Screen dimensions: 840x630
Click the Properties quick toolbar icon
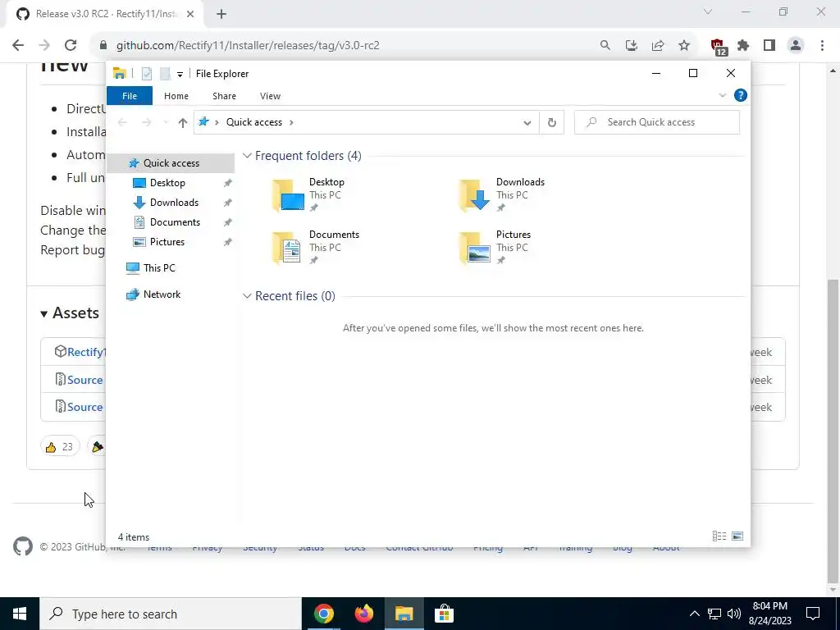pyautogui.click(x=147, y=74)
